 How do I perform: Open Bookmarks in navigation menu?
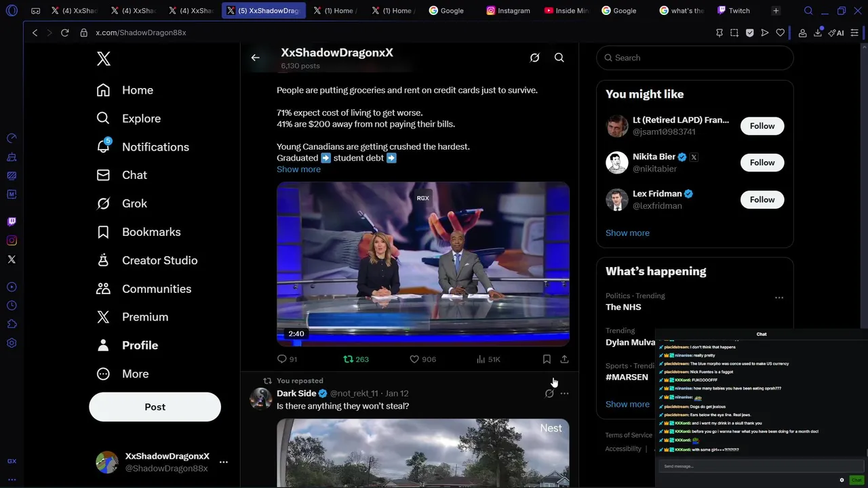coord(138,232)
